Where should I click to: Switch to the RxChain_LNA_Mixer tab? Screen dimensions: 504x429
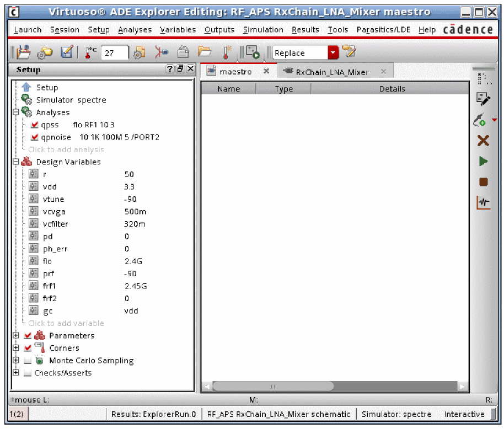coord(332,72)
